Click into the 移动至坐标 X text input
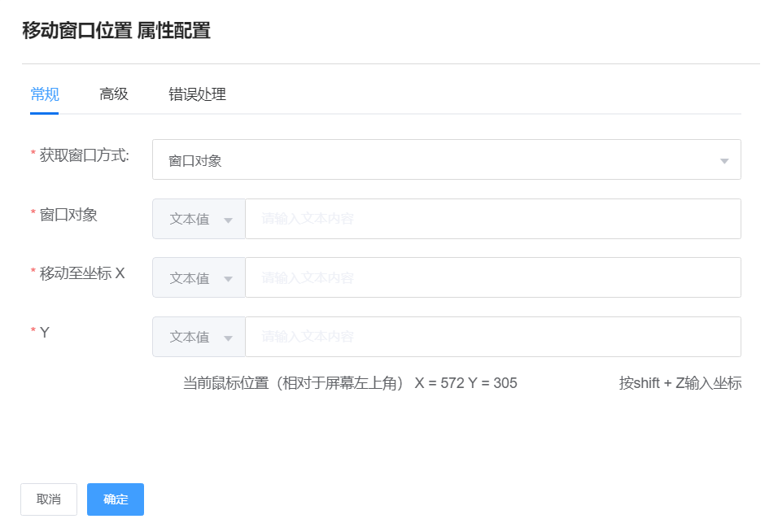 [x=492, y=278]
